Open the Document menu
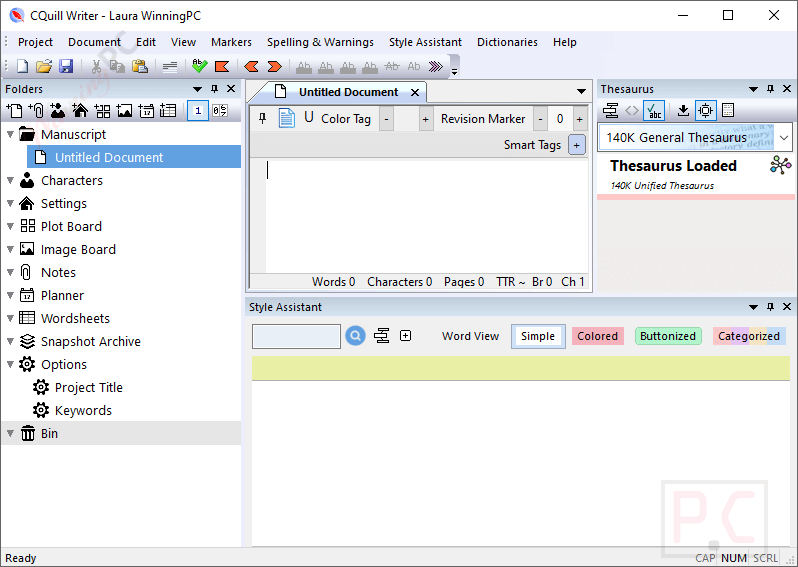This screenshot has height=567, width=798. click(94, 42)
